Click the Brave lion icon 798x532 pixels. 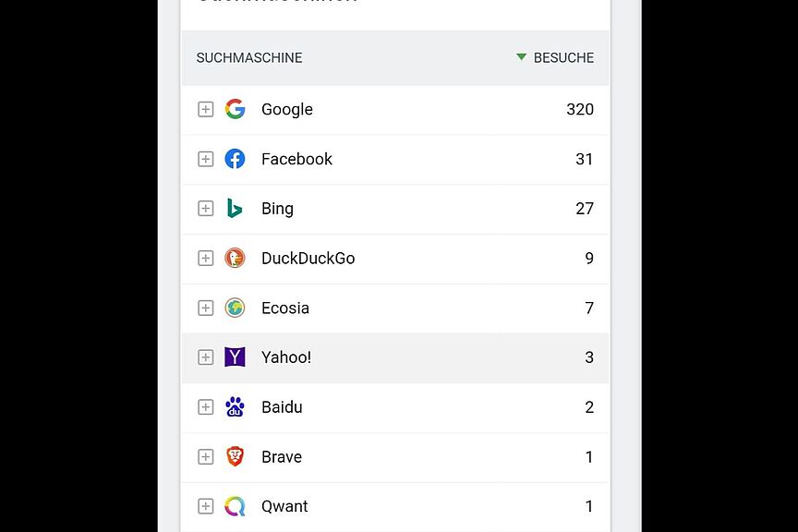(236, 456)
